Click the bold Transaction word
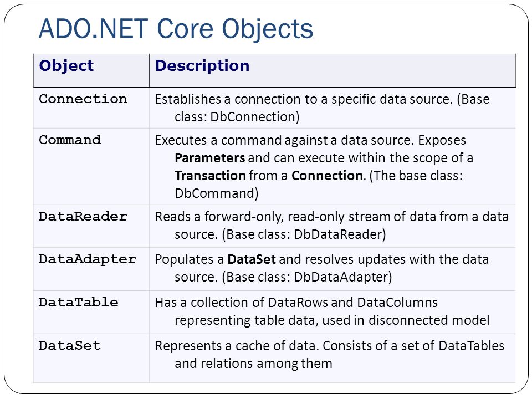 (x=210, y=176)
